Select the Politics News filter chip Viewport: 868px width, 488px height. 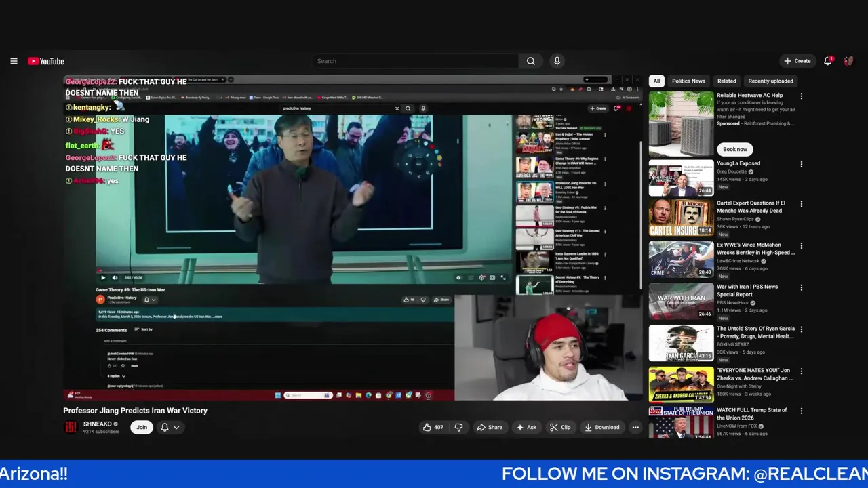688,81
